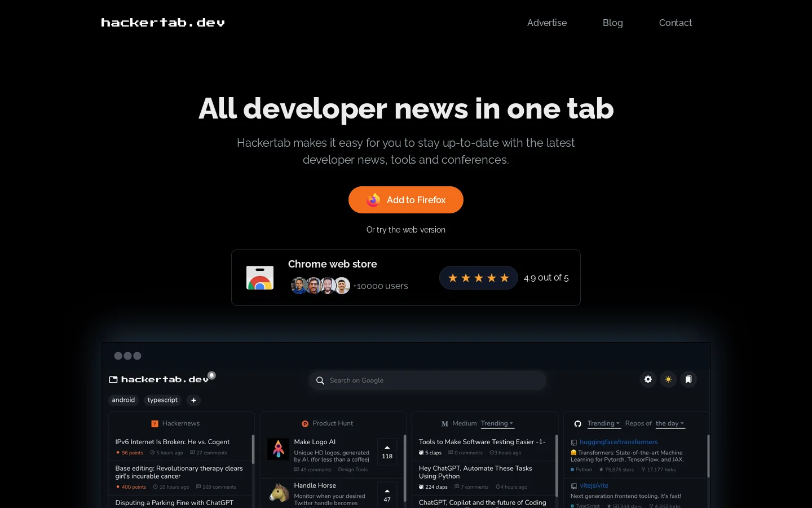The width and height of the screenshot is (812, 508).
Task: Upvote Make Logo AI (118)
Action: [x=387, y=452]
